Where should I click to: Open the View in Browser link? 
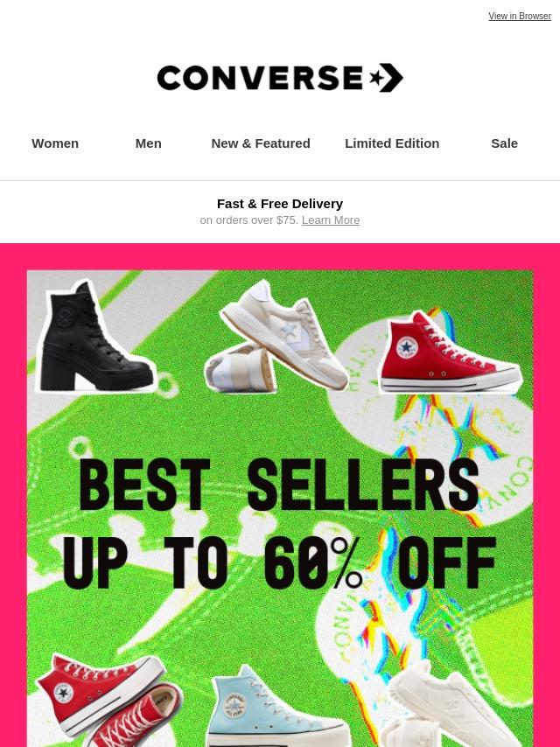pos(520,16)
